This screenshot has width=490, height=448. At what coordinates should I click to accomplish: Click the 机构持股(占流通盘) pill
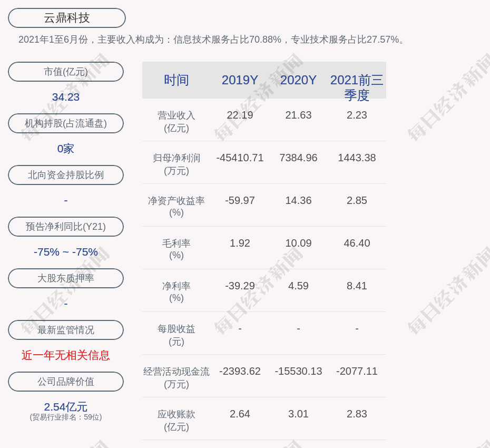tap(66, 123)
